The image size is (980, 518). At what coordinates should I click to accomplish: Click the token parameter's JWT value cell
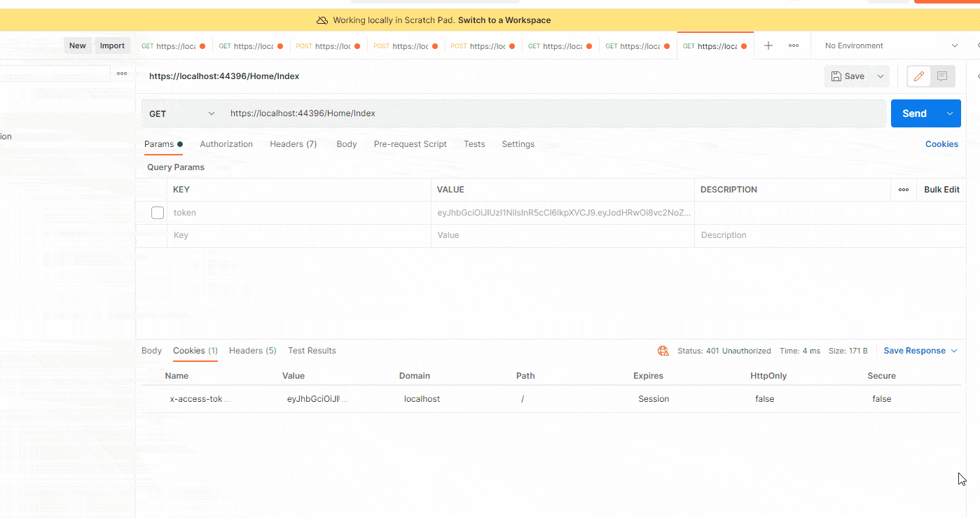click(563, 213)
